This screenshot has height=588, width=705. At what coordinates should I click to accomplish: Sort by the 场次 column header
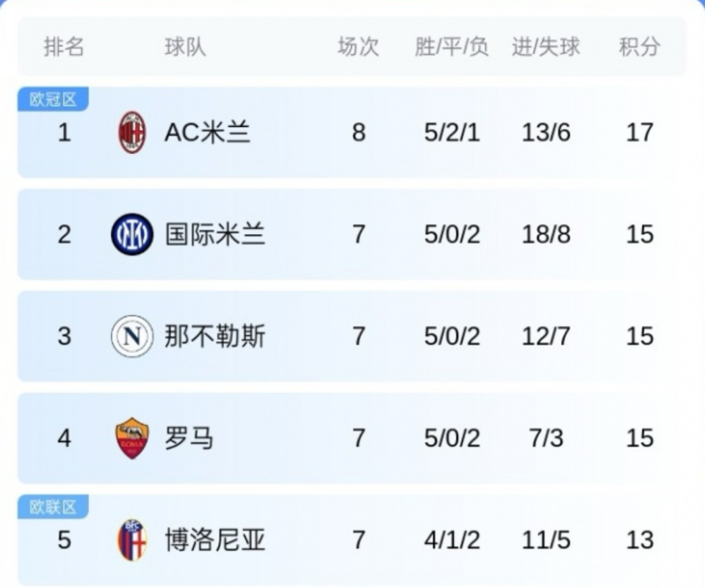click(358, 47)
